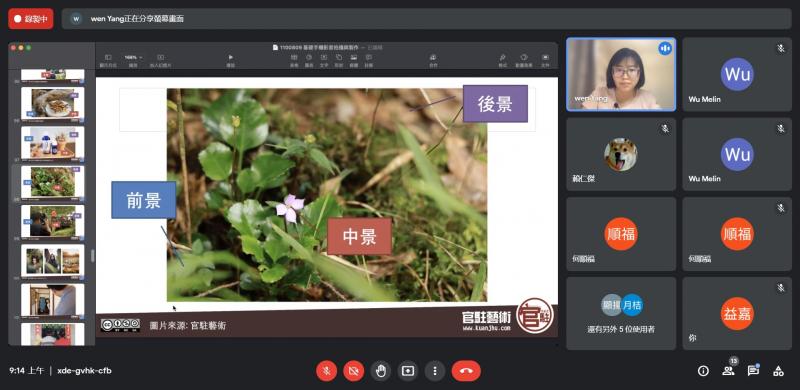Click the meeting code xde-gvhk-cfb
The image size is (800, 390).
pyautogui.click(x=84, y=371)
